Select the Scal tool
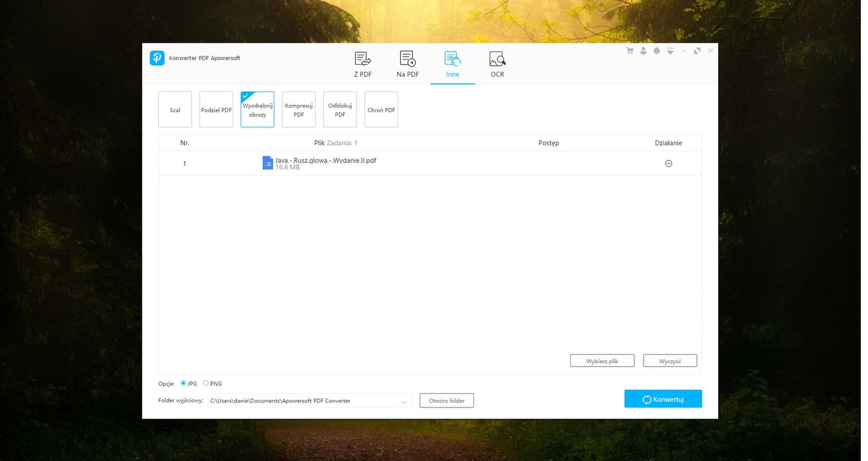This screenshot has width=868, height=461. click(x=175, y=110)
